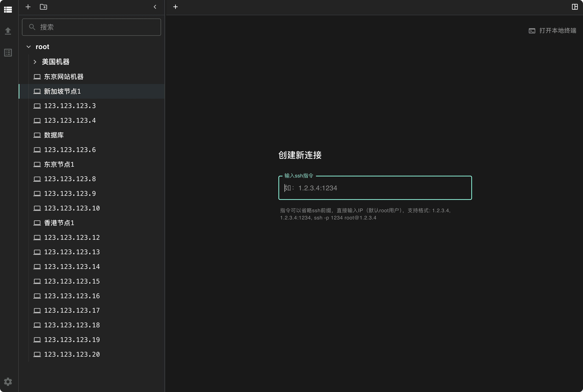Screen dimensions: 583x392
Task: Expand the 美国机器 folder
Action: coord(35,62)
